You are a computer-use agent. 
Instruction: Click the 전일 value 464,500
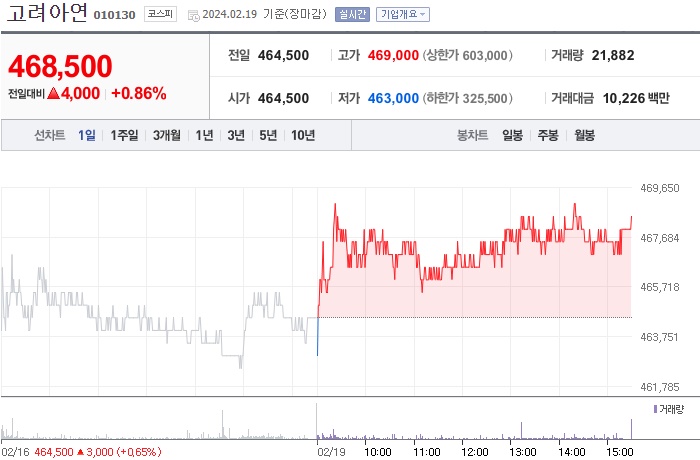pyautogui.click(x=283, y=55)
